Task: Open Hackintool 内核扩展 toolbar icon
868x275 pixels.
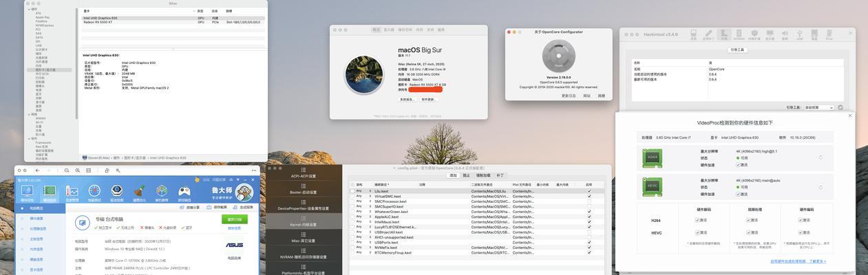Action: pyautogui.click(x=754, y=36)
